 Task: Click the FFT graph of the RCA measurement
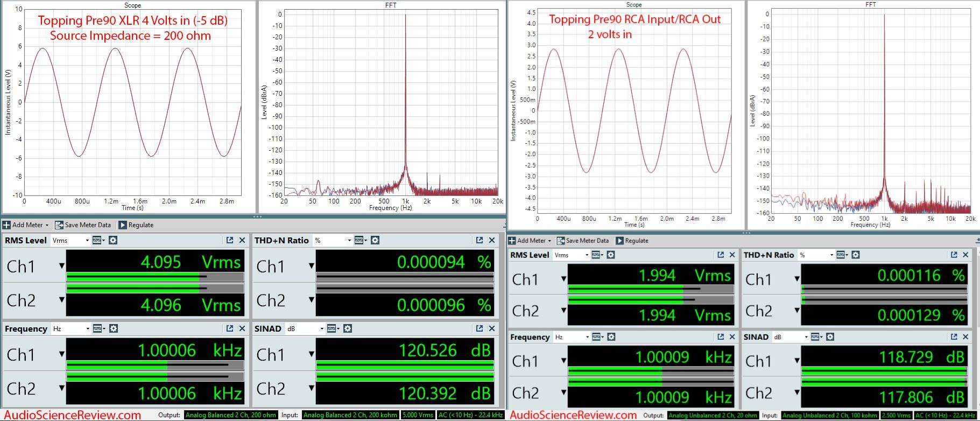pyautogui.click(x=871, y=110)
